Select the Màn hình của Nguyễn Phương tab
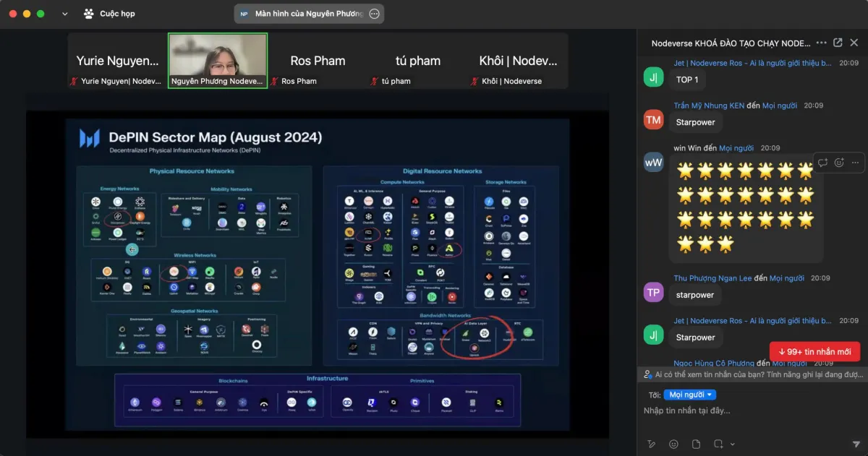 (309, 14)
